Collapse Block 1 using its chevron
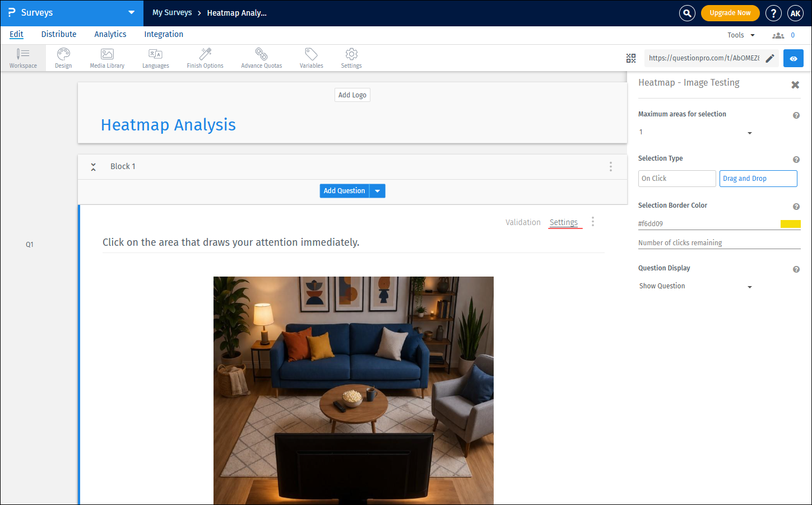 [x=93, y=166]
